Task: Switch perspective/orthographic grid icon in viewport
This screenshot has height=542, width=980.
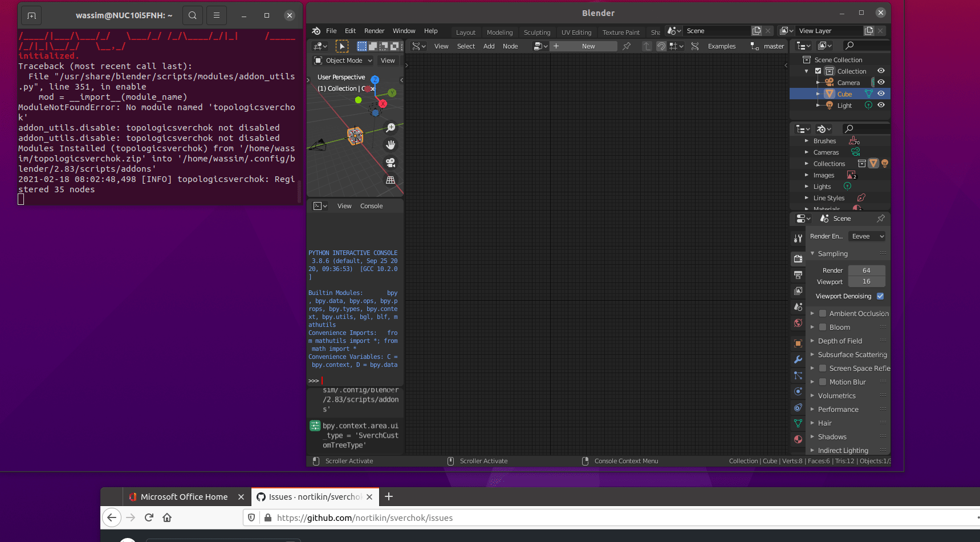Action: (x=391, y=180)
